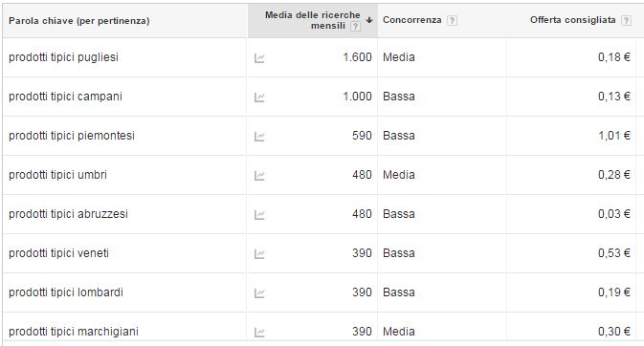
Task: Select keyword prodotti tipici pugliesi
Action: click(64, 57)
